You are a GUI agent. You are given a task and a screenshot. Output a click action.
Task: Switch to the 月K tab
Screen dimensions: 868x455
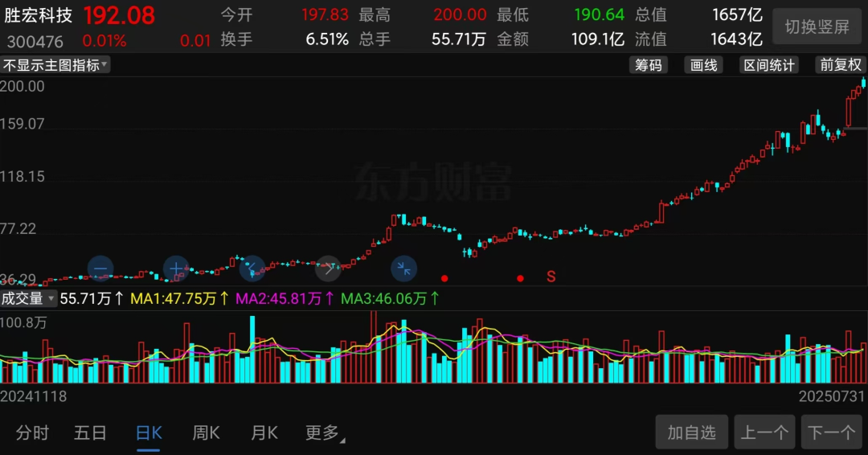pyautogui.click(x=264, y=432)
